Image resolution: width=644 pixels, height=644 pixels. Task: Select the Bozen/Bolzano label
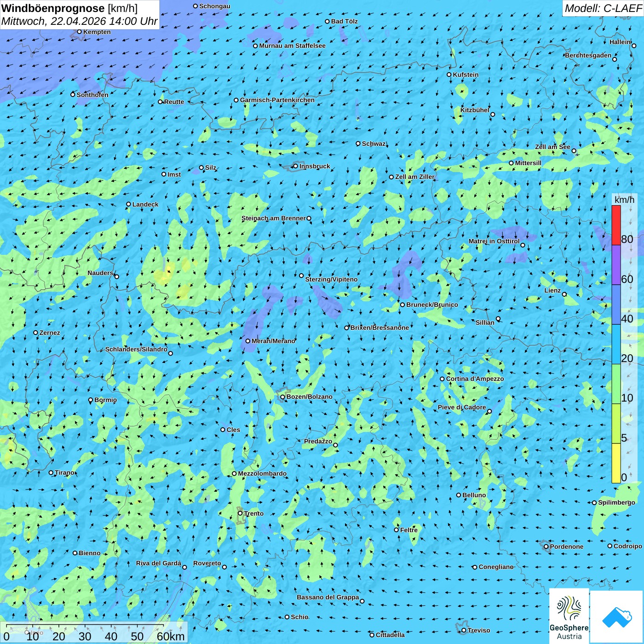pos(309,397)
